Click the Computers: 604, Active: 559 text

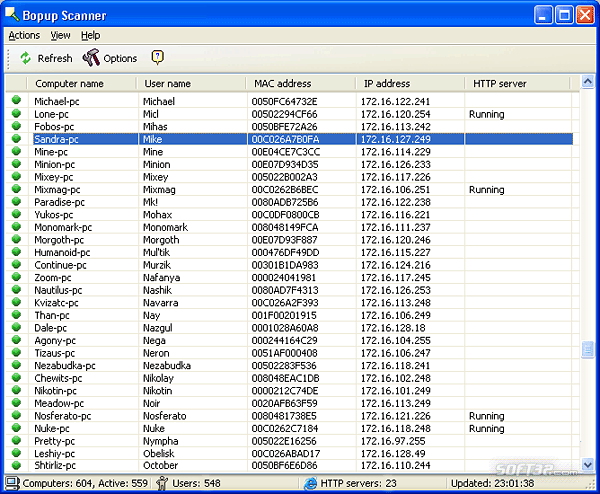pos(85,483)
